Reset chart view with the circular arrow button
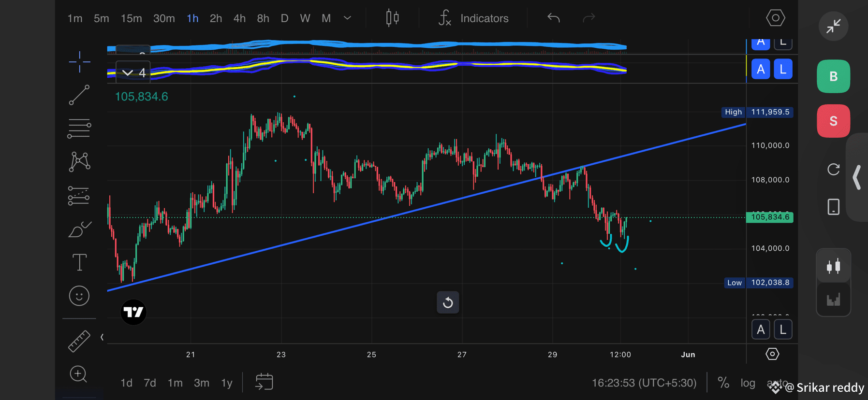 (x=448, y=302)
